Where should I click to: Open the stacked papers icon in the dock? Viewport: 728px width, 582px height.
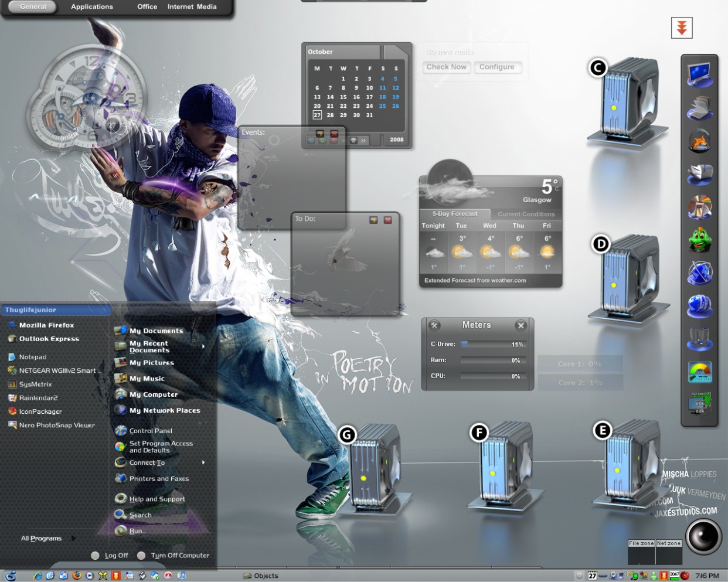pyautogui.click(x=700, y=108)
